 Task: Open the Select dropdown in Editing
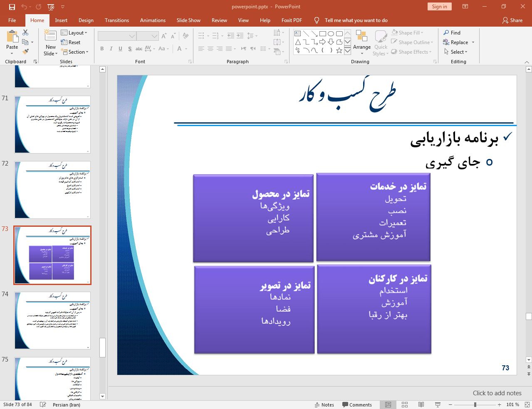(456, 52)
